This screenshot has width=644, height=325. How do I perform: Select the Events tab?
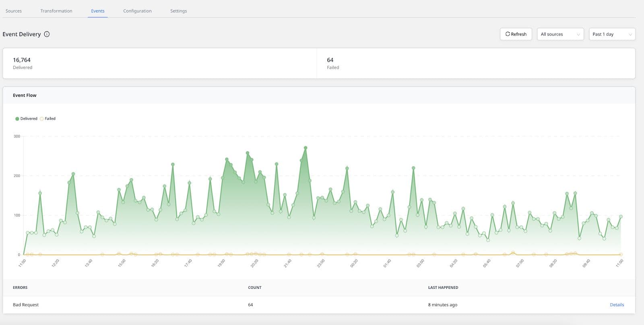tap(98, 11)
